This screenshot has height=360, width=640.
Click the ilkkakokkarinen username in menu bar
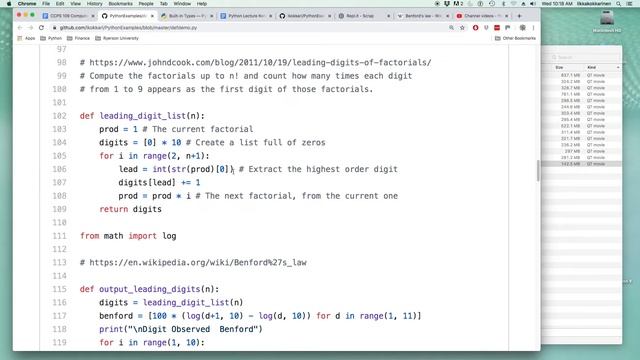(594, 4)
